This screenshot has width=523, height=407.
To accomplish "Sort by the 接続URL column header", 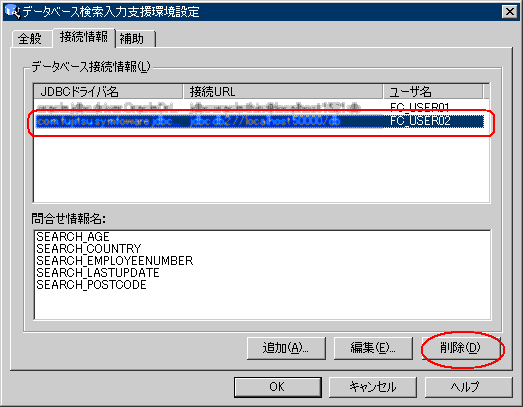I will coord(283,91).
